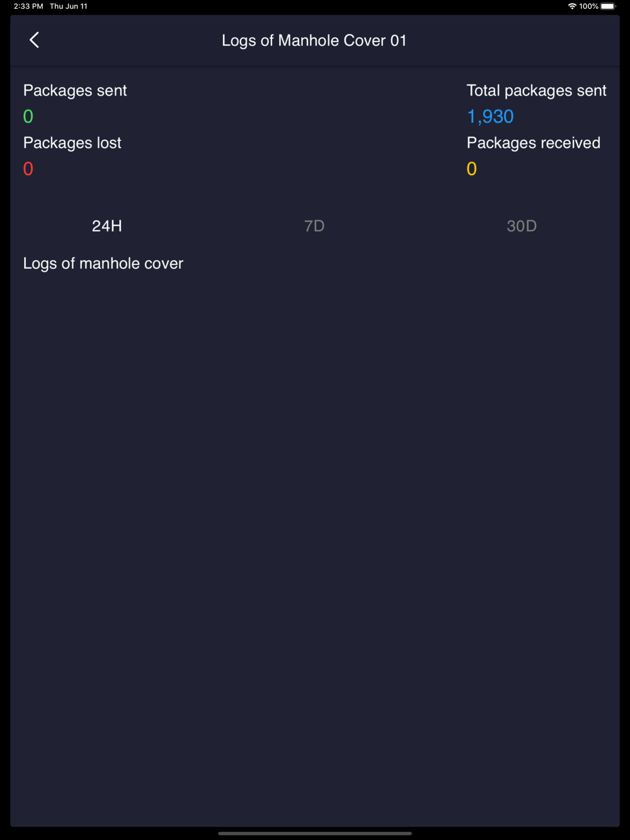Tap the Wi-Fi status icon
The height and width of the screenshot is (840, 630).
tap(572, 6)
